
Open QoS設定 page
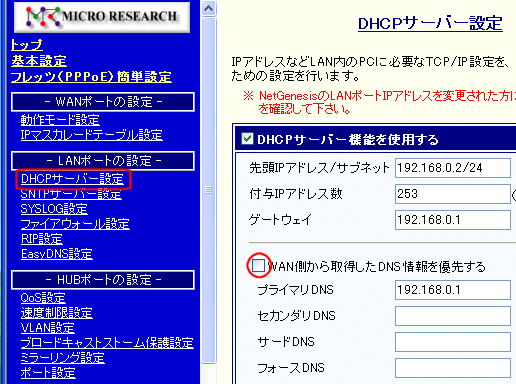pos(43,298)
